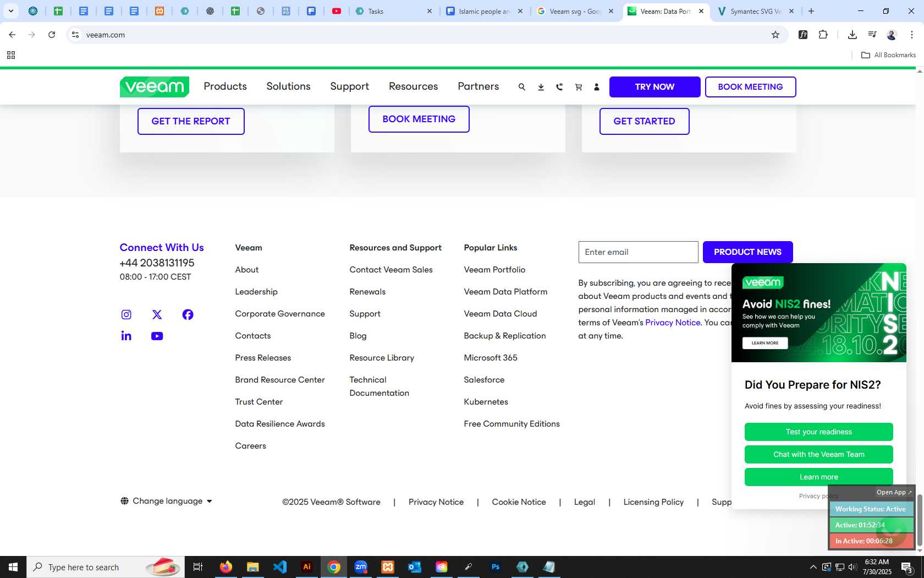The width and height of the screenshot is (924, 578).
Task: Click the phone contact icon in header
Action: [x=560, y=87]
